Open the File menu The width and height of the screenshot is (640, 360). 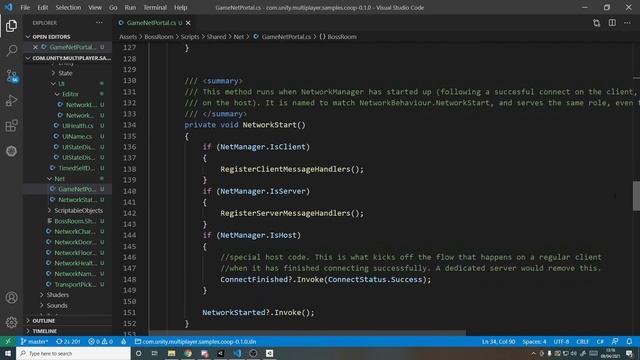pyautogui.click(x=25, y=7)
